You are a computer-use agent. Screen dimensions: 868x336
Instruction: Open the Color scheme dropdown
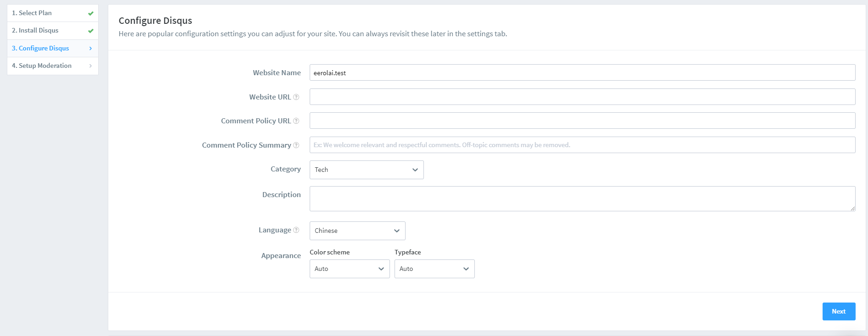click(350, 269)
